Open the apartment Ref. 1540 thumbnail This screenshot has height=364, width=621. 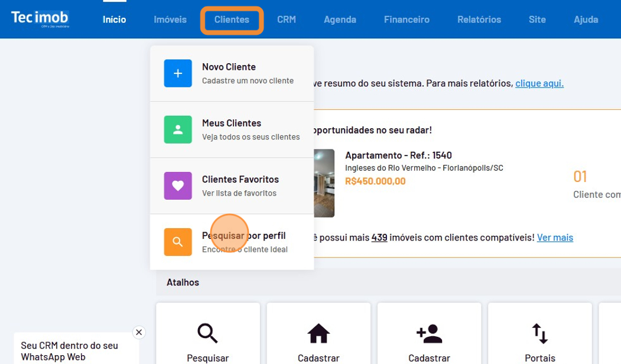tap(324, 183)
